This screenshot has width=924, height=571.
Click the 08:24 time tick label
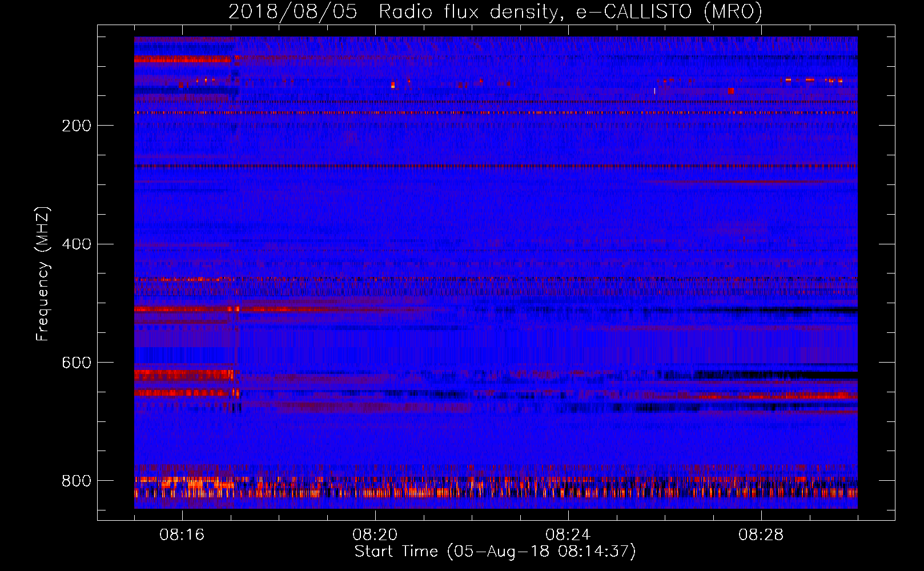(x=568, y=535)
